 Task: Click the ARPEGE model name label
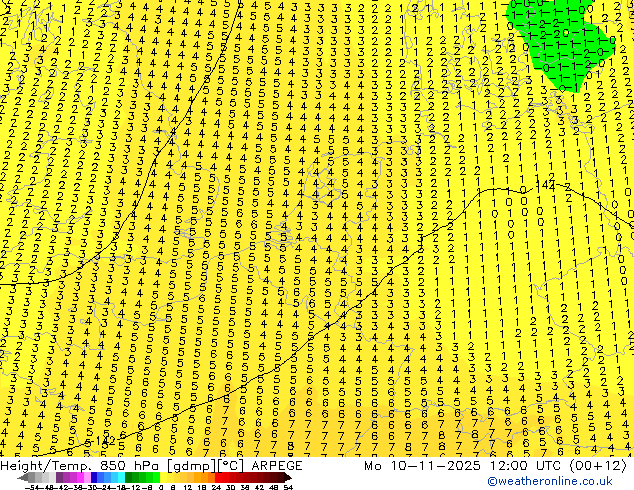coord(277,466)
